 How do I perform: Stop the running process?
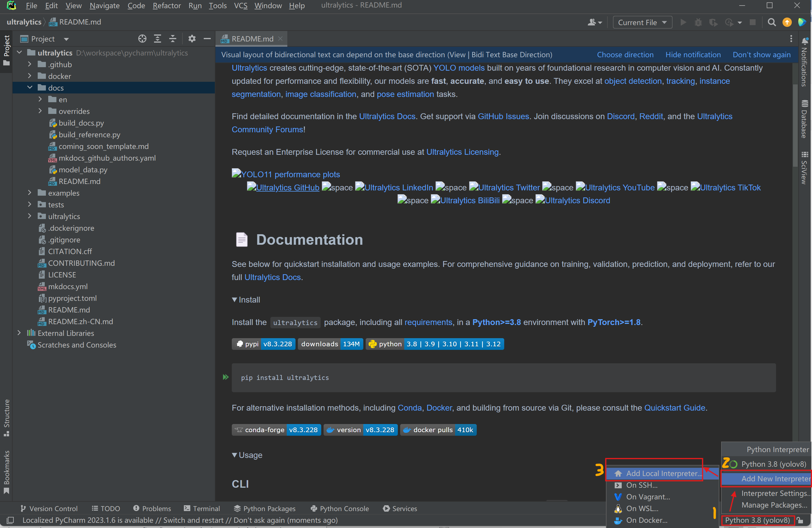(x=752, y=22)
